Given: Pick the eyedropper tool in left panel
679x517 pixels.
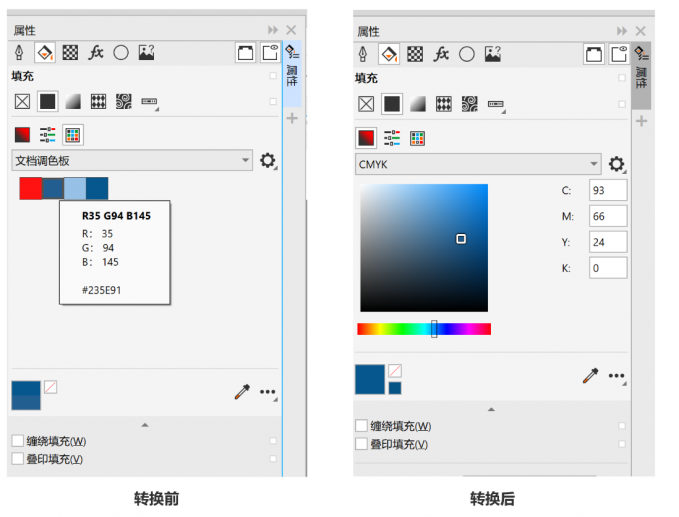Looking at the screenshot, I should pyautogui.click(x=242, y=391).
